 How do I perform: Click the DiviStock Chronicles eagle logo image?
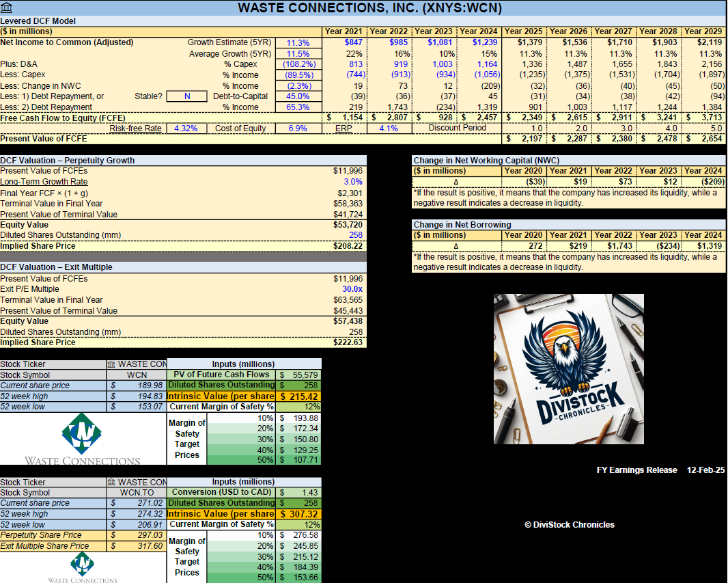pos(569,369)
